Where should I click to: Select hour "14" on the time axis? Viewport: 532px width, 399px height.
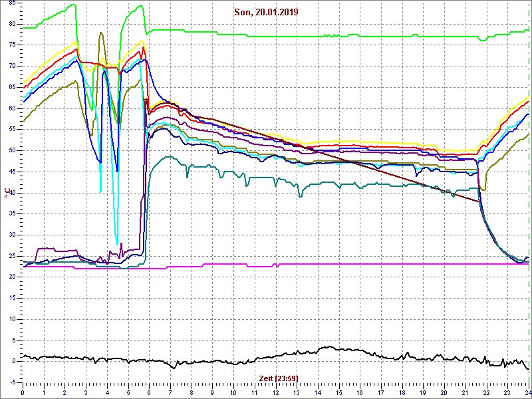[x=319, y=392]
